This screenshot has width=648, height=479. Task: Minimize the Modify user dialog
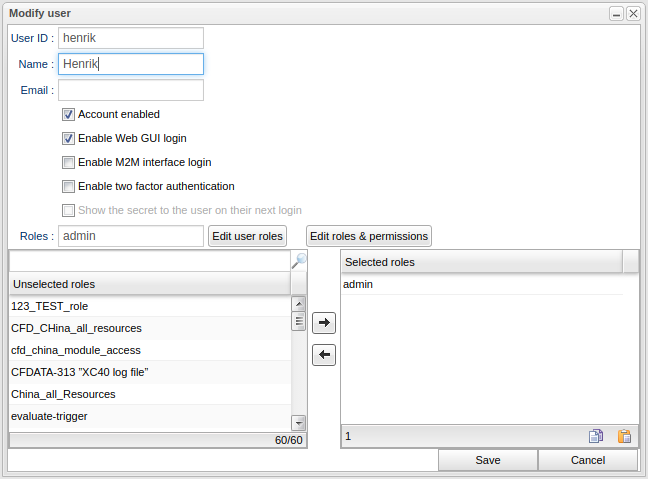tap(617, 14)
